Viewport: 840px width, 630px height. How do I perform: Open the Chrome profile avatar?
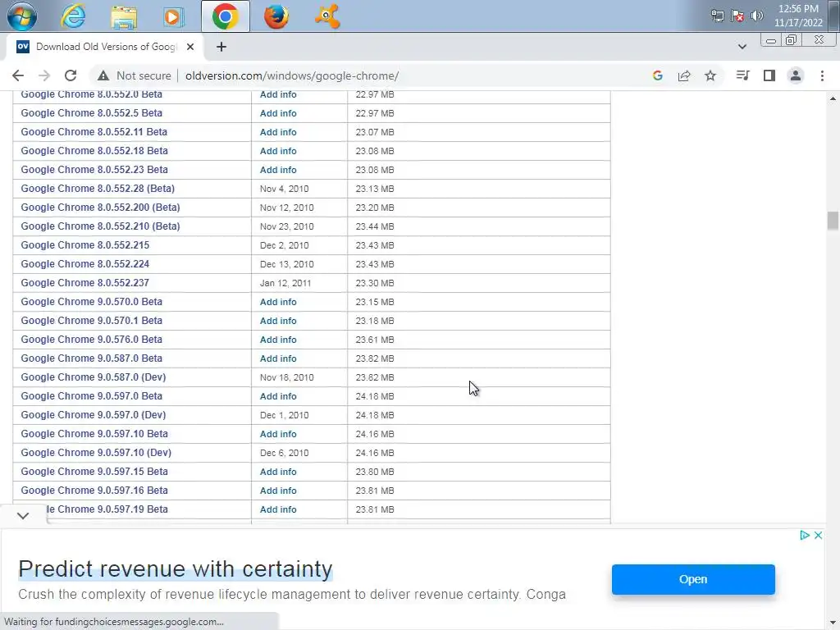pos(796,75)
